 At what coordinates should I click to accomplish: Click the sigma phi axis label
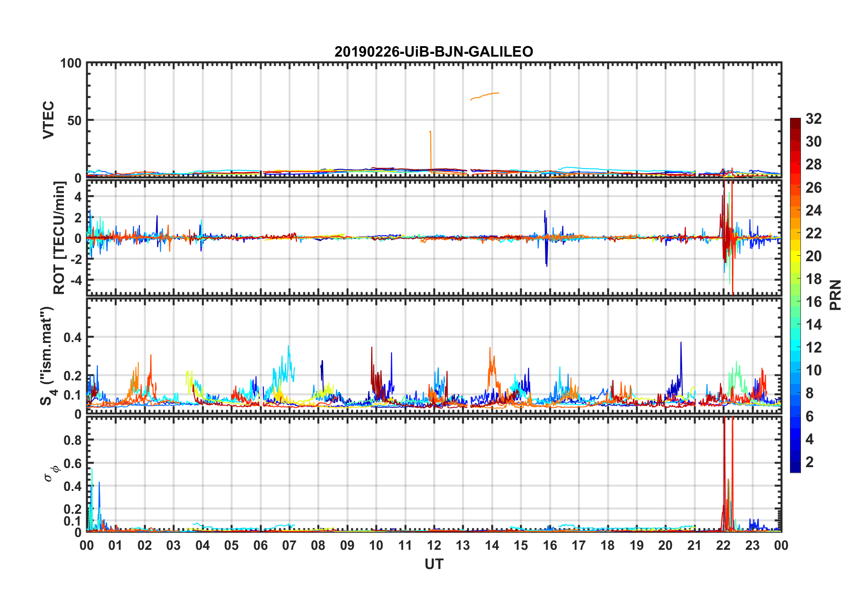click(x=50, y=474)
